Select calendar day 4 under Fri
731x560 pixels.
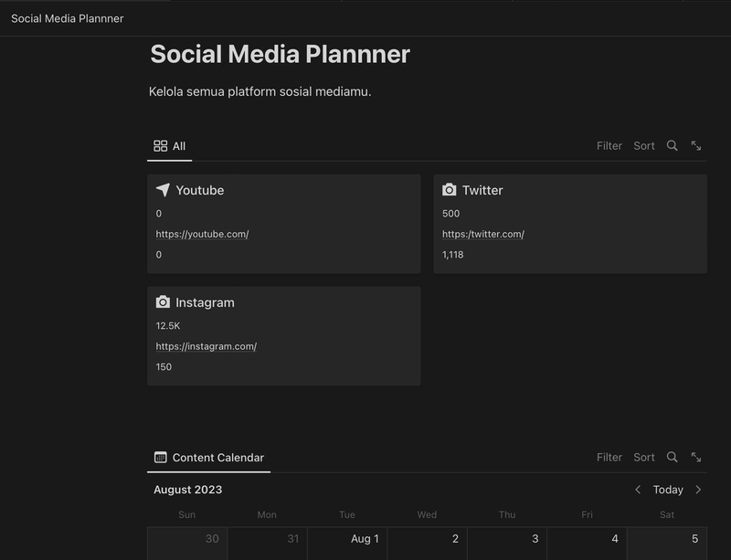[x=587, y=544]
